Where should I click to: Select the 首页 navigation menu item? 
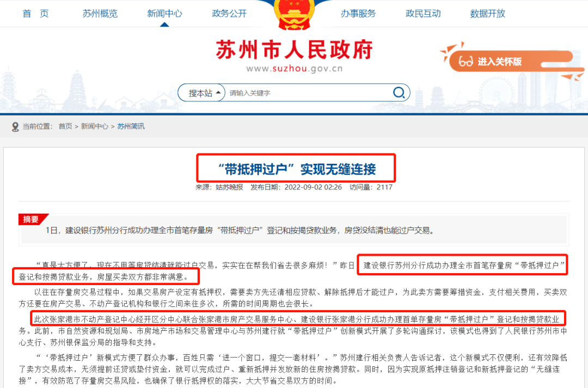click(35, 13)
